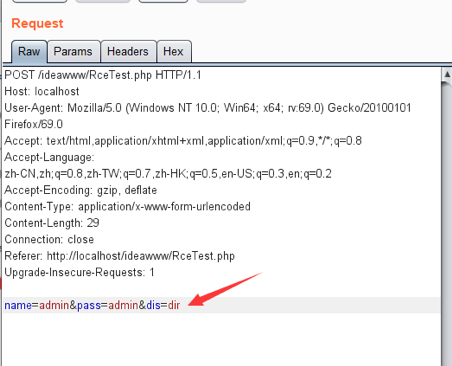Click the name parameter in request body
Viewport: 452px width, 366px height.
coord(18,305)
